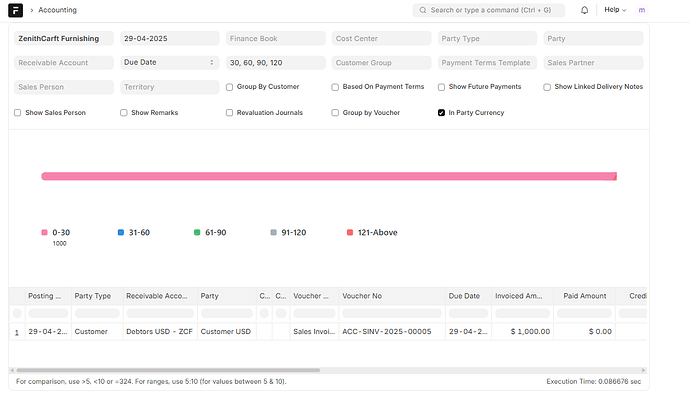Click the 121-Above red legend marker
690x399 pixels.
(350, 232)
